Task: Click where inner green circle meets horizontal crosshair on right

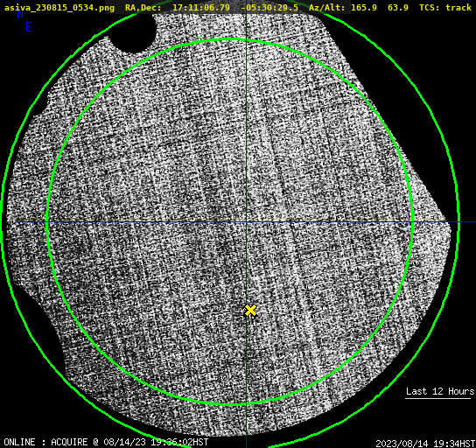Action: coord(412,222)
